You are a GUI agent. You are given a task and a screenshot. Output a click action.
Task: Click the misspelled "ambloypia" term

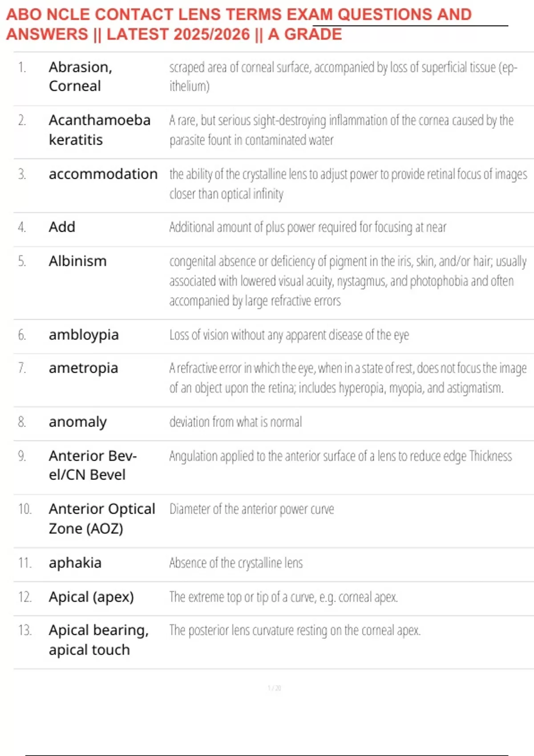(84, 335)
